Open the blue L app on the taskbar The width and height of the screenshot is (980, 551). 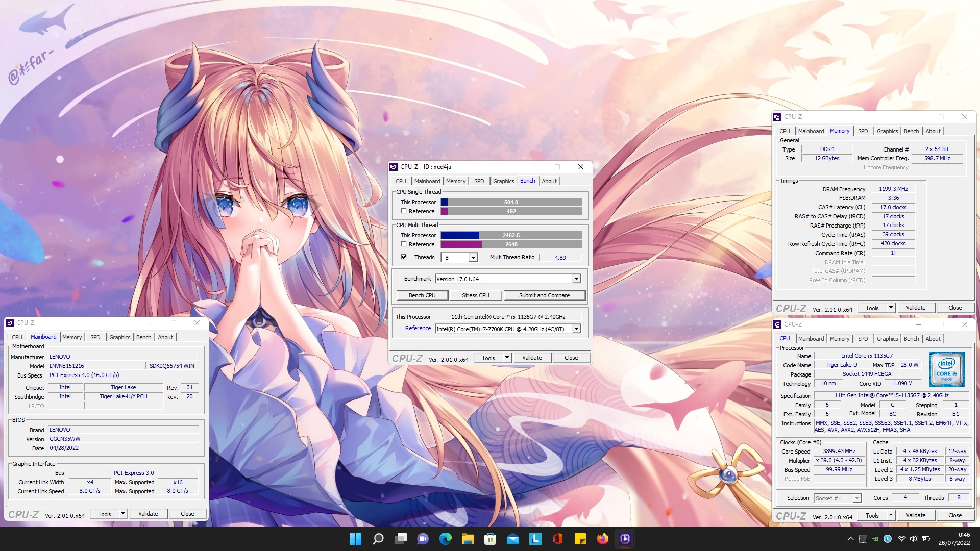(535, 539)
